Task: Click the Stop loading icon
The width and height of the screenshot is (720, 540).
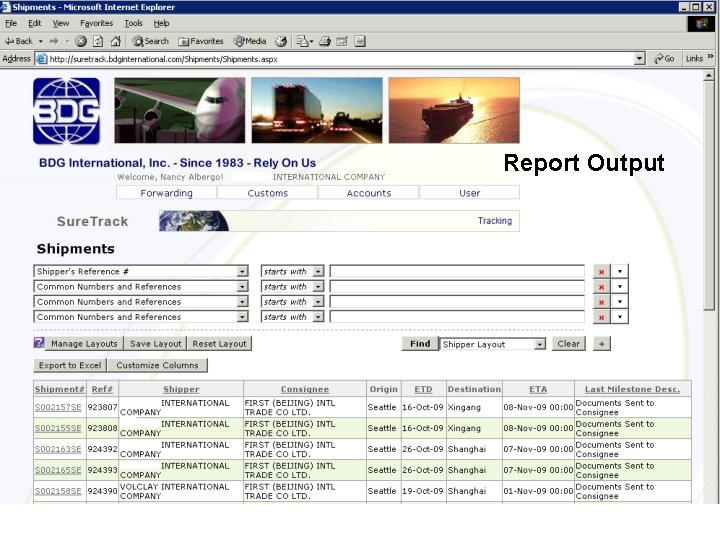Action: [81, 41]
